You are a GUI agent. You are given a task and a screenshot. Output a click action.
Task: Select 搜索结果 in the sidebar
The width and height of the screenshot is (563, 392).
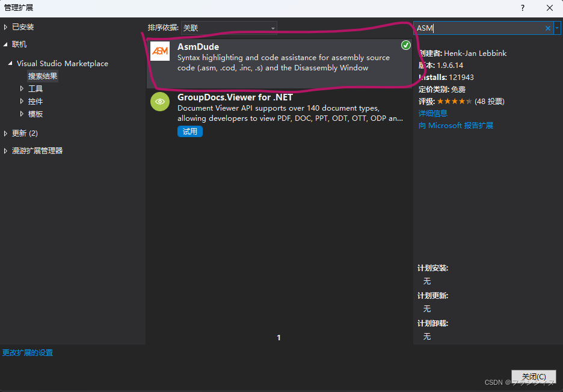pos(43,76)
